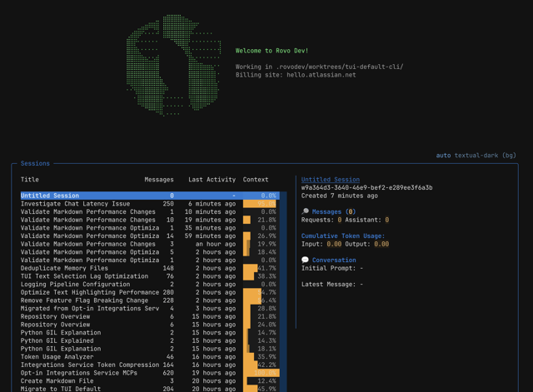Select Validate Markdown Performance Changes, an hour ago
The height and width of the screenshot is (392, 533).
(x=150, y=244)
